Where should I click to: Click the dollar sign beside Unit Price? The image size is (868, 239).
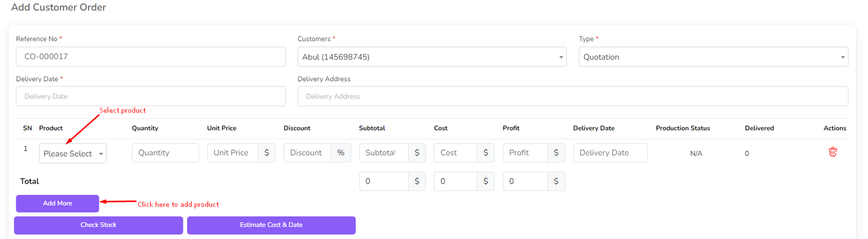(x=266, y=153)
